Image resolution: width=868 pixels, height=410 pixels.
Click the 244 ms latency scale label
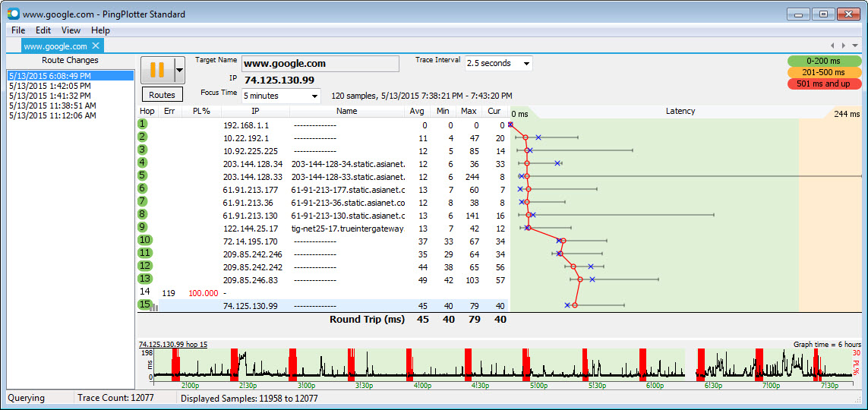coord(847,114)
